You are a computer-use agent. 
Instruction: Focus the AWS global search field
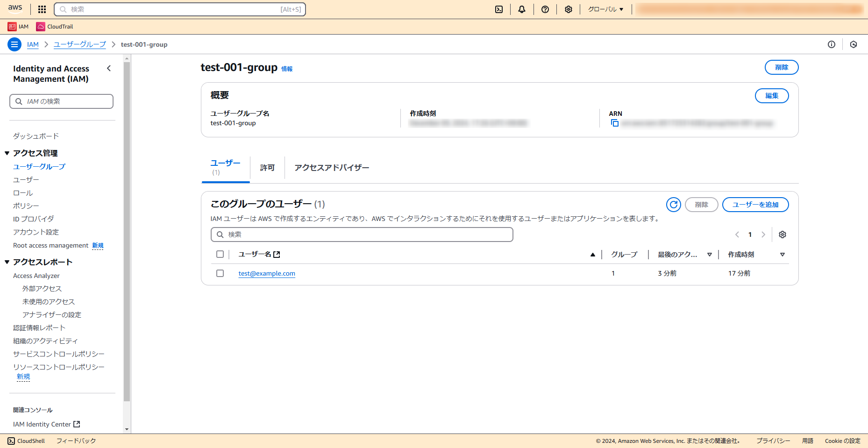coord(180,9)
